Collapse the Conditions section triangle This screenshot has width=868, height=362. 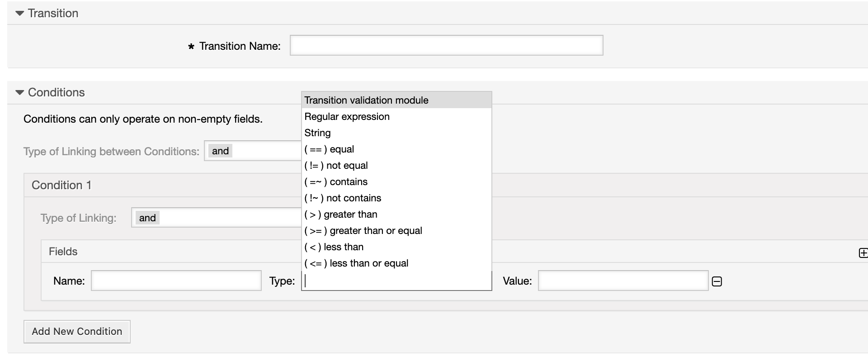(x=19, y=92)
